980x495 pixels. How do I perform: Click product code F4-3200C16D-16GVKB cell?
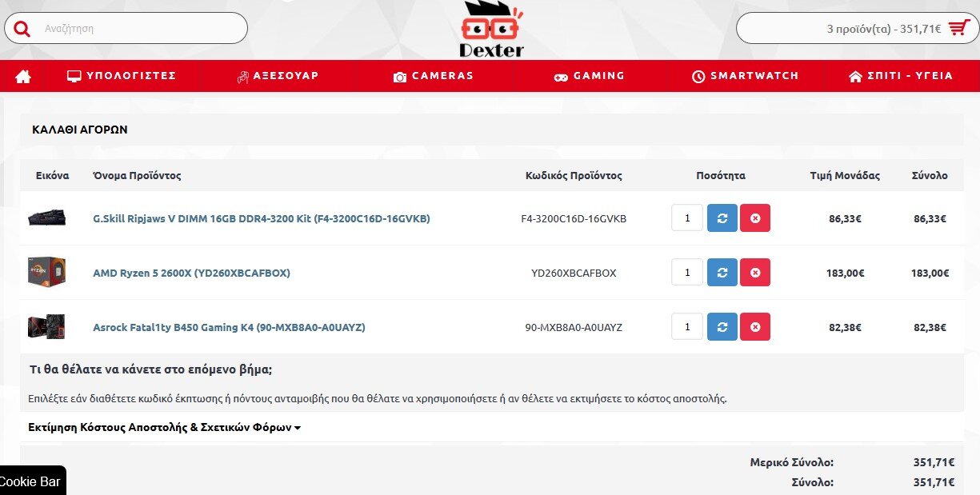(x=574, y=218)
